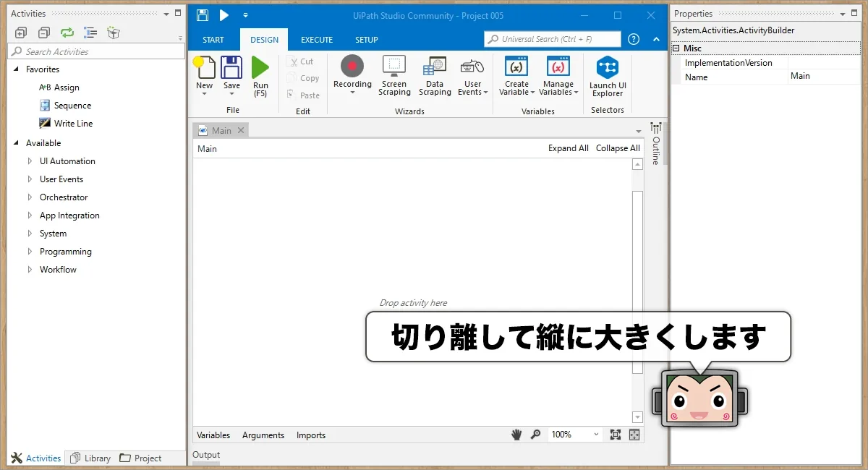Open the Outline side panel
This screenshot has width=868, height=470.
pos(656,143)
